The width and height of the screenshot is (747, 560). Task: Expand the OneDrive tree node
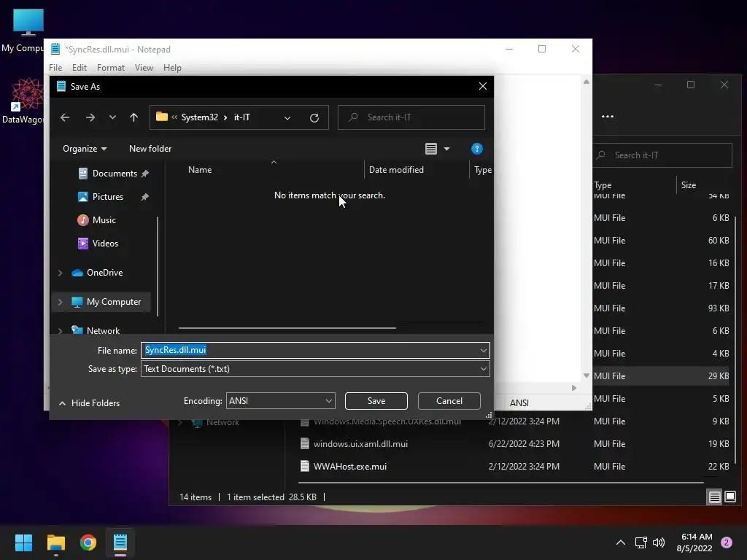tap(61, 273)
